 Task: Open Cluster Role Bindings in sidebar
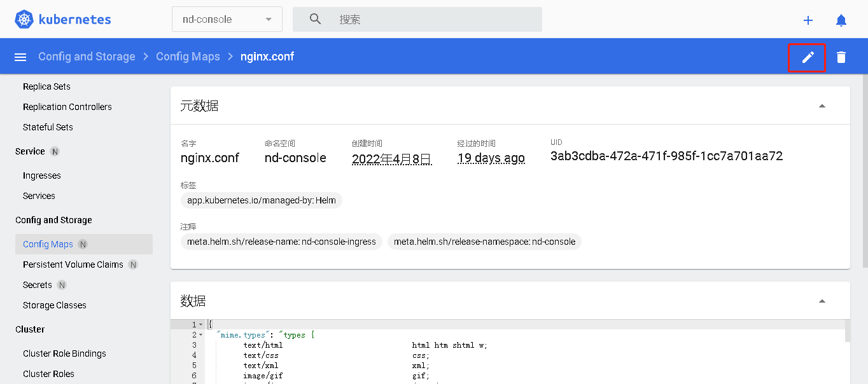click(64, 353)
